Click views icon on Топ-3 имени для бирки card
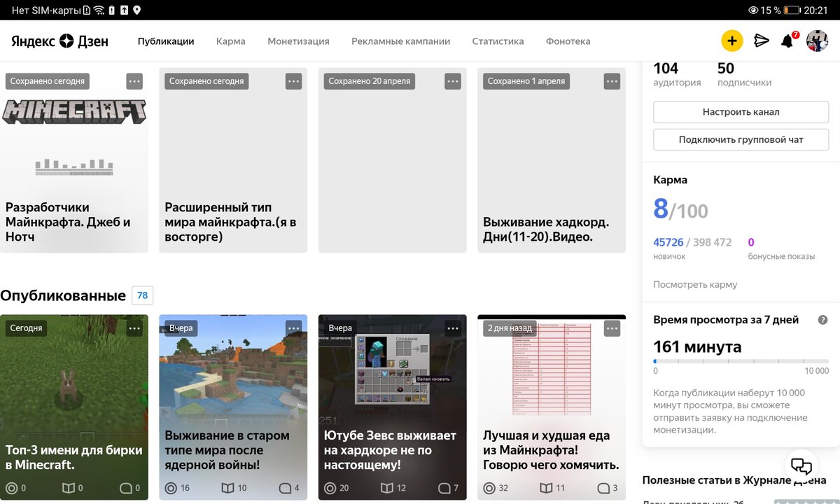The width and height of the screenshot is (840, 504). (x=11, y=488)
